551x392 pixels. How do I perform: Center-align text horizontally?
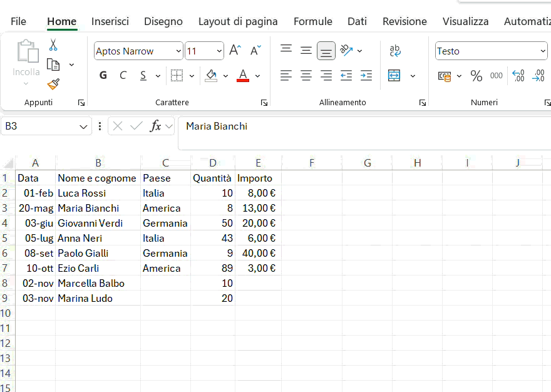(x=306, y=76)
